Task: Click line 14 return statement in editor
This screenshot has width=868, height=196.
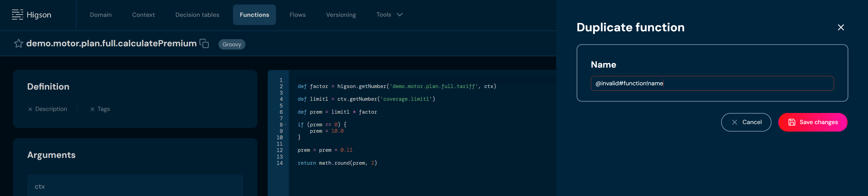Action: [337, 163]
